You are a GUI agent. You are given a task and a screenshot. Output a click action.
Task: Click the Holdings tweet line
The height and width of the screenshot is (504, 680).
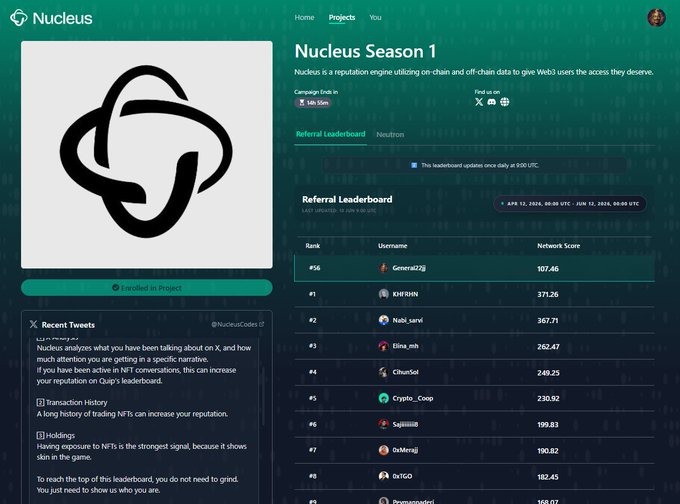[x=56, y=435]
